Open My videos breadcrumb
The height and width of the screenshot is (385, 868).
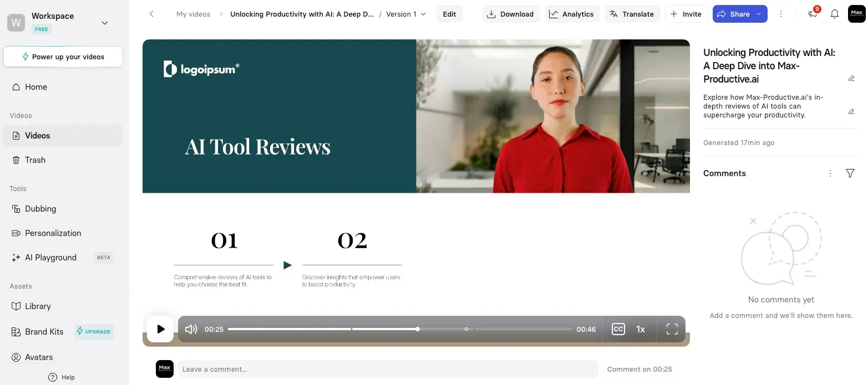point(193,14)
